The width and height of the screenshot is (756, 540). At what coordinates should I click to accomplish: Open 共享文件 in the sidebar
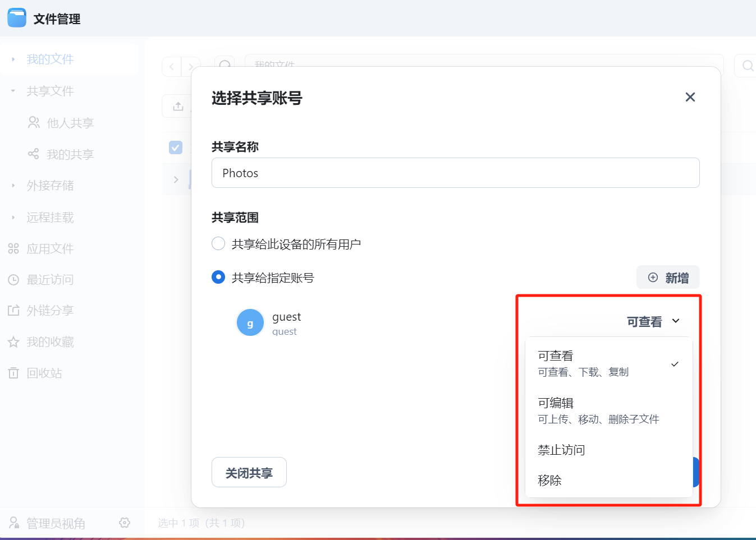50,91
